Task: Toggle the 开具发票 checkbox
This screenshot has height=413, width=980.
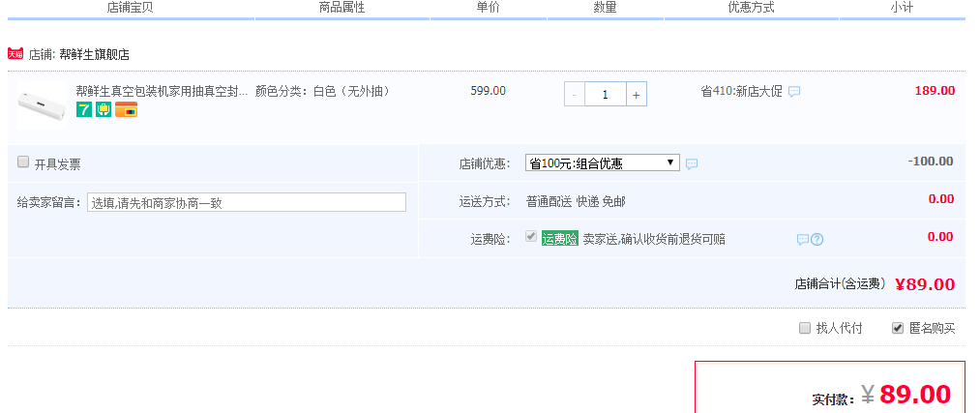Action: pyautogui.click(x=23, y=162)
